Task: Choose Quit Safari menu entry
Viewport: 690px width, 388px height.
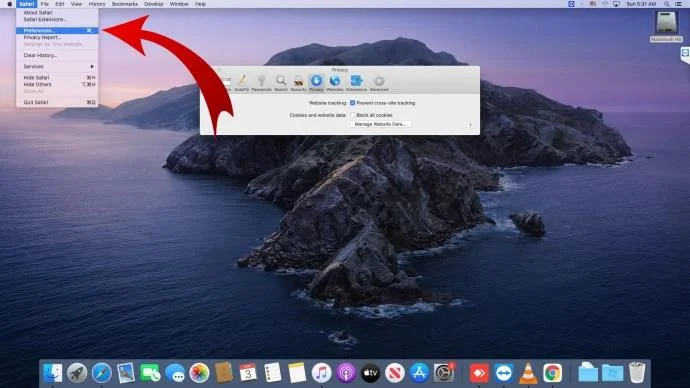Action: [57, 102]
